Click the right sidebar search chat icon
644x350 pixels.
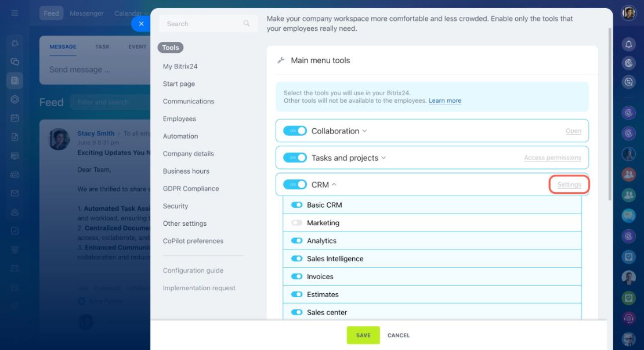coord(628,82)
